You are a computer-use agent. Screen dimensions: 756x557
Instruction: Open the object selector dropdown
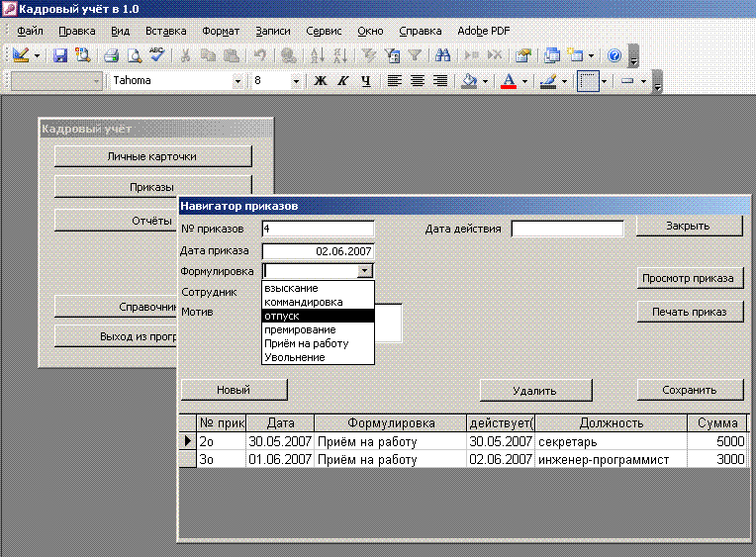[x=96, y=81]
